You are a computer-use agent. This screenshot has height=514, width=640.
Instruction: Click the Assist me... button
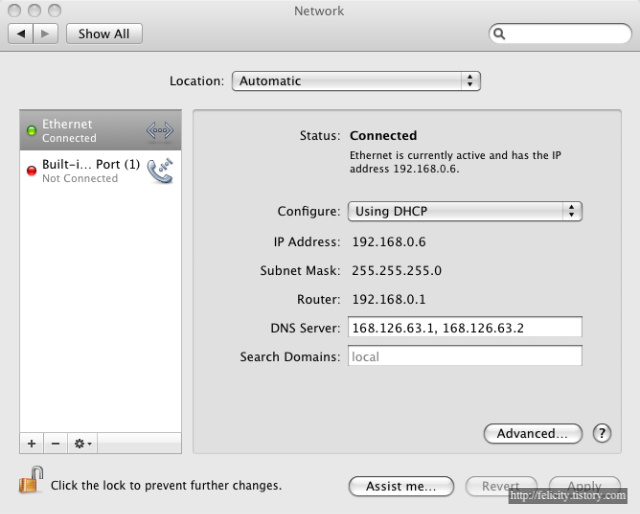point(401,486)
